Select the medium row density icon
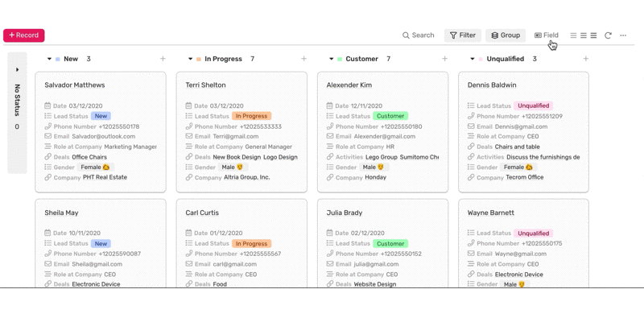Viewport: 644px width, 310px height. click(583, 35)
